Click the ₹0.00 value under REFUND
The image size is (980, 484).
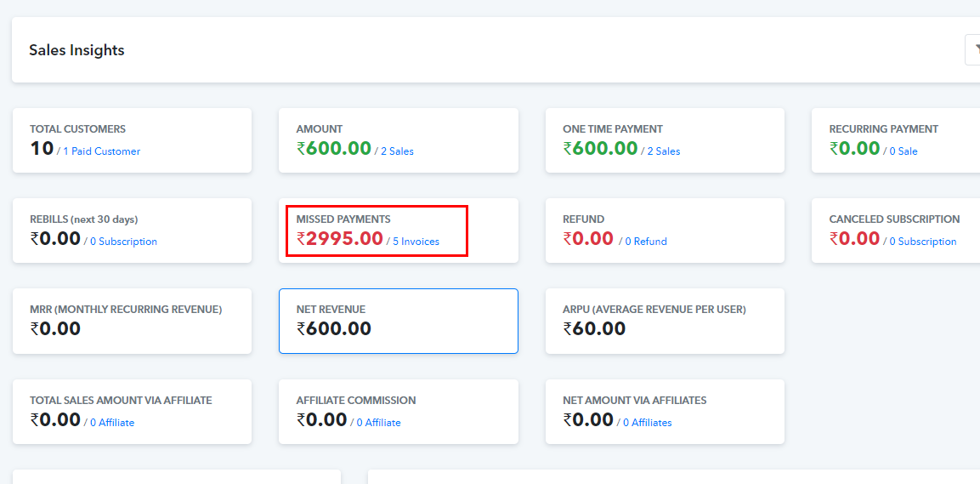pos(588,239)
